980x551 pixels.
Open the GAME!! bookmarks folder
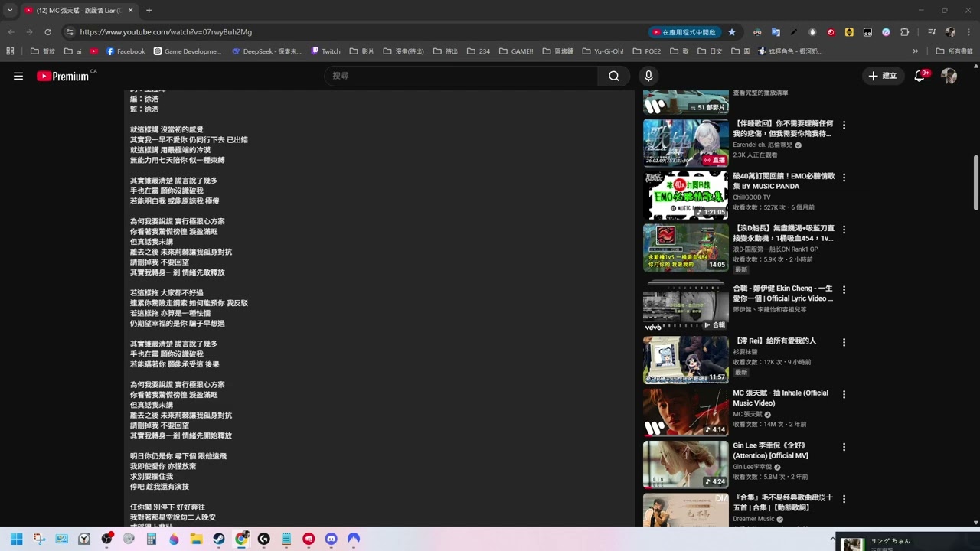point(516,51)
